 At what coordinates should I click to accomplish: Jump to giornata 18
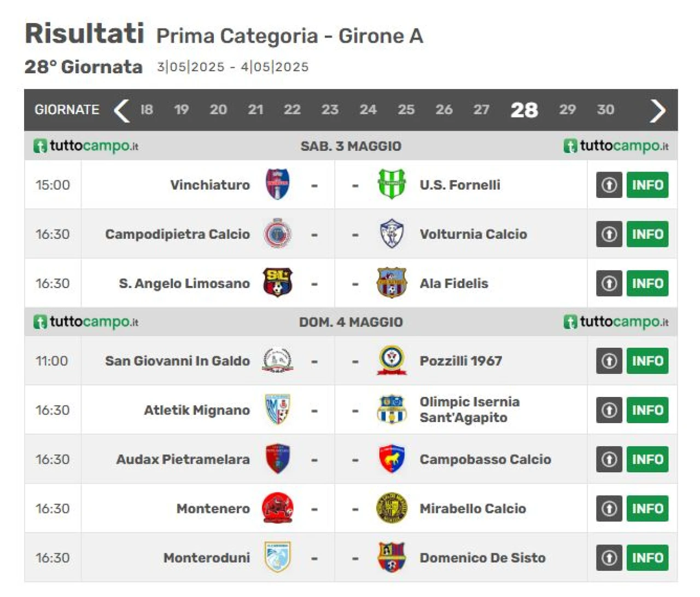coord(147,109)
